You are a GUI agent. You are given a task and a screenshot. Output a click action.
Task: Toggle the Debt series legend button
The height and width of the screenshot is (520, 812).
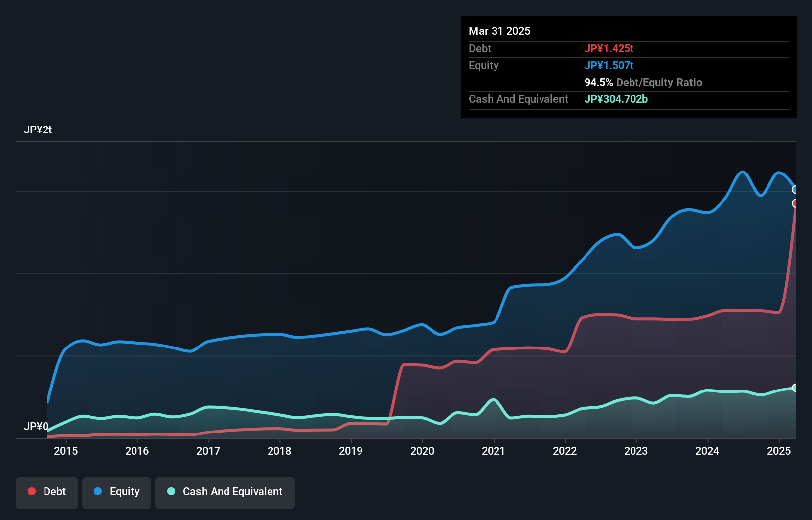[x=47, y=492]
